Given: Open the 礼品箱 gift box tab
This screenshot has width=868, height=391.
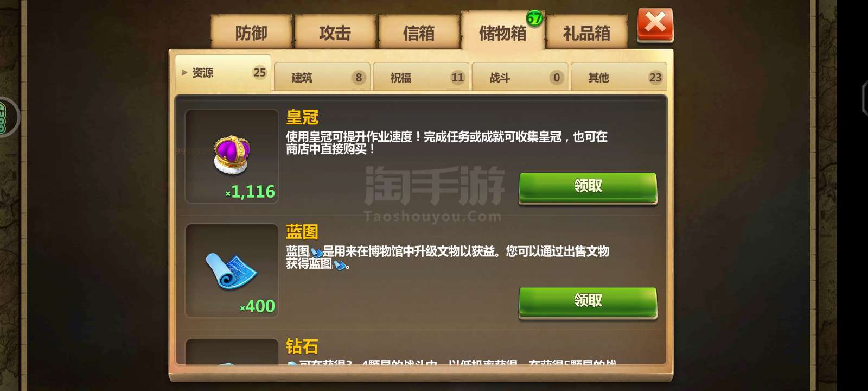Looking at the screenshot, I should click(x=586, y=33).
